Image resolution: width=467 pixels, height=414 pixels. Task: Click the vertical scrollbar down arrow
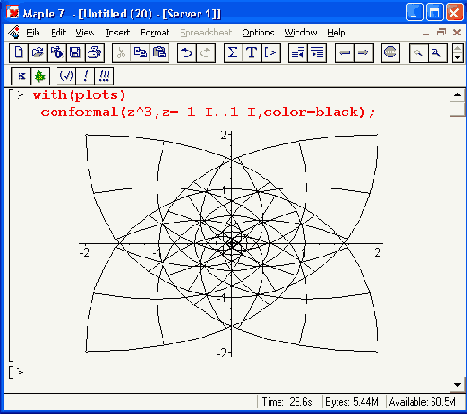[x=458, y=385]
